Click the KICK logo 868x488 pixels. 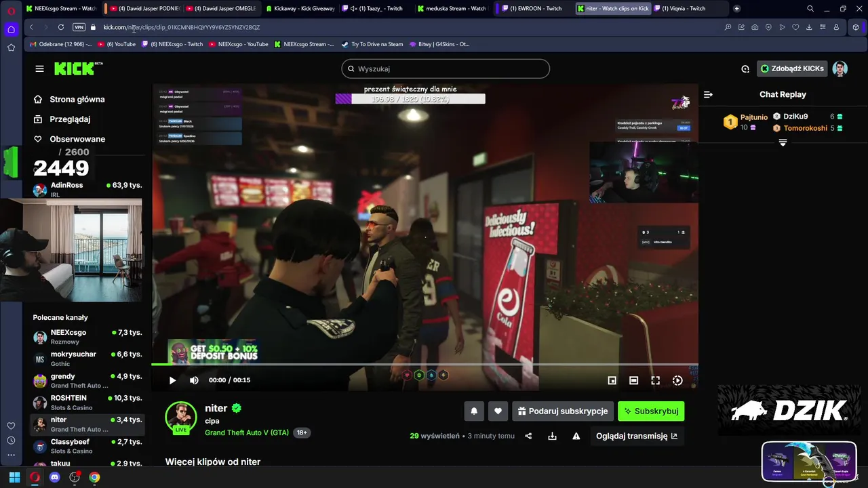(x=78, y=68)
